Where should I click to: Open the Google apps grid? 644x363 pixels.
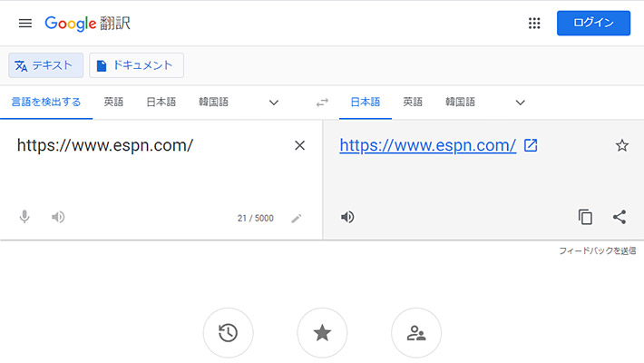534,23
